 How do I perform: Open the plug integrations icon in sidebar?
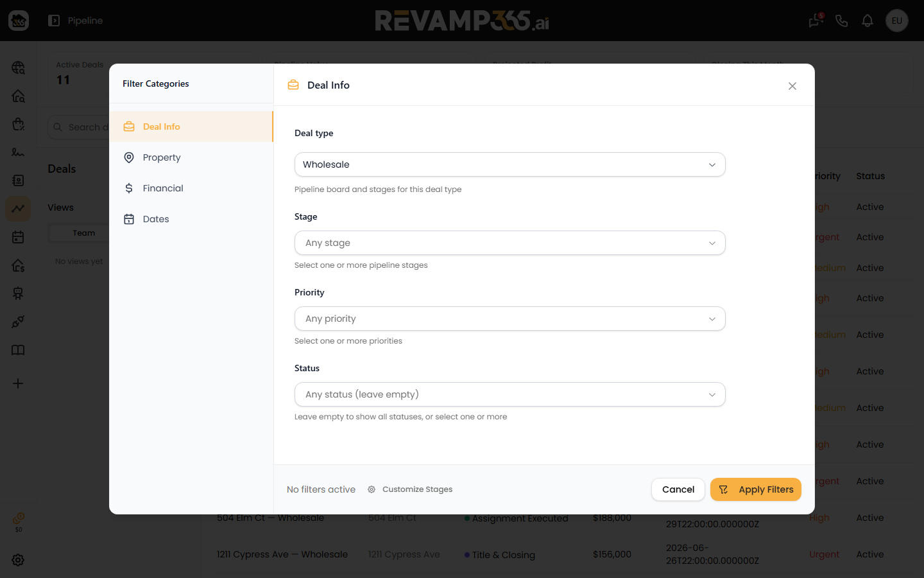coord(18,322)
